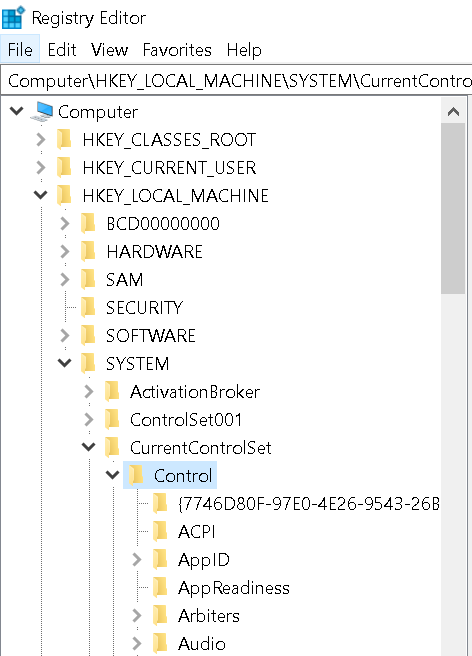
Task: Click the BCD00000000 folder icon
Action: click(x=88, y=223)
